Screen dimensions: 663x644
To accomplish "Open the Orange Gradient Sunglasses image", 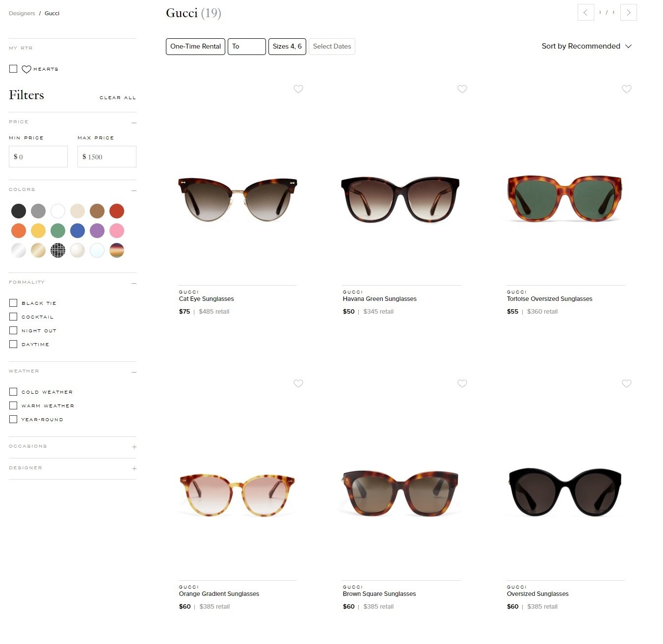I will pos(238,494).
